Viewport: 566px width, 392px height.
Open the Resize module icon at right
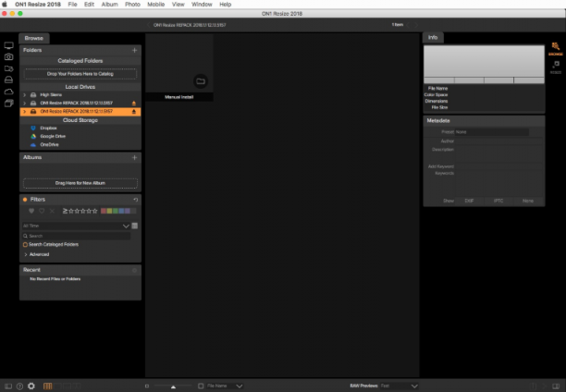(x=556, y=67)
